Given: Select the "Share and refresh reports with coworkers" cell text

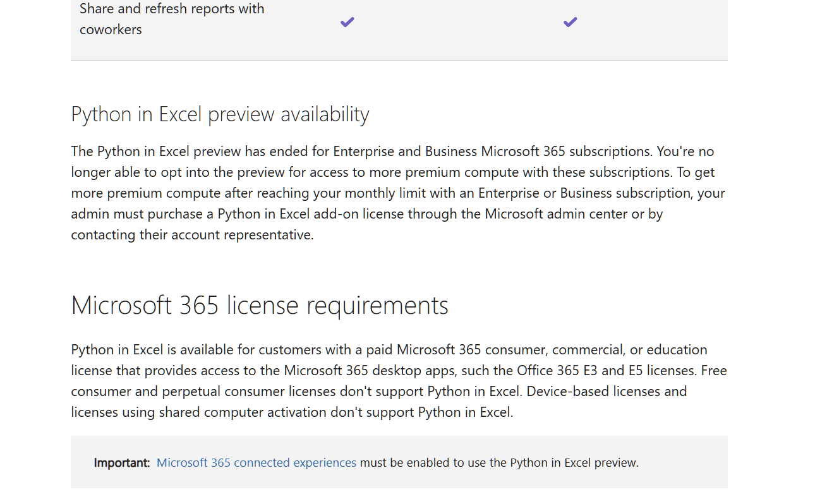Looking at the screenshot, I should pyautogui.click(x=172, y=19).
